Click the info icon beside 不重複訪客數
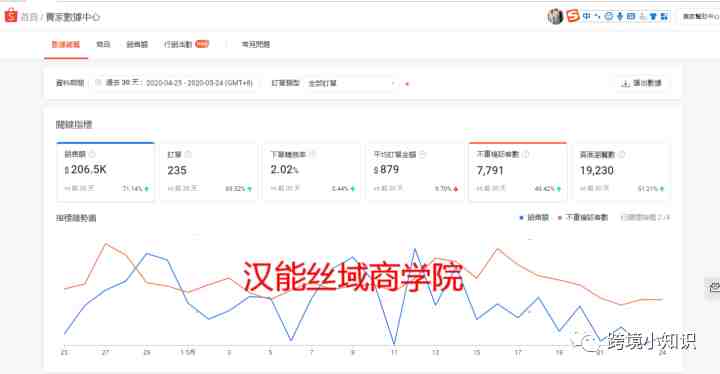 (x=526, y=154)
